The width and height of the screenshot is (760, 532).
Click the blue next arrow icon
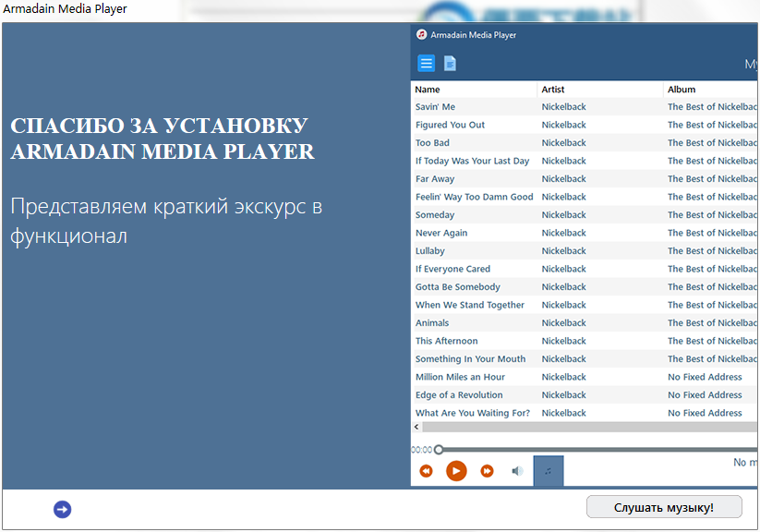62,509
